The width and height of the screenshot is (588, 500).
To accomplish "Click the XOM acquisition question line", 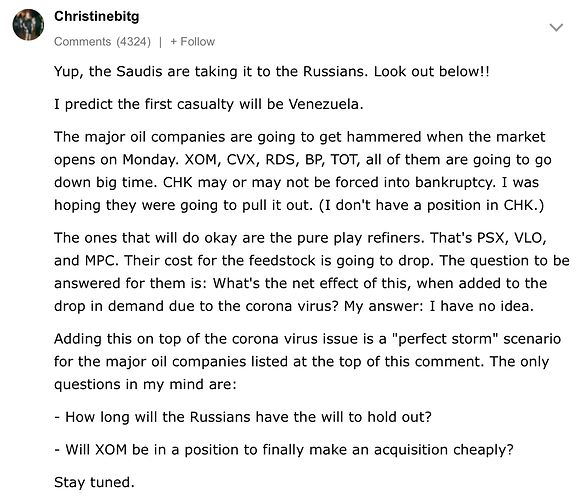I will click(284, 450).
